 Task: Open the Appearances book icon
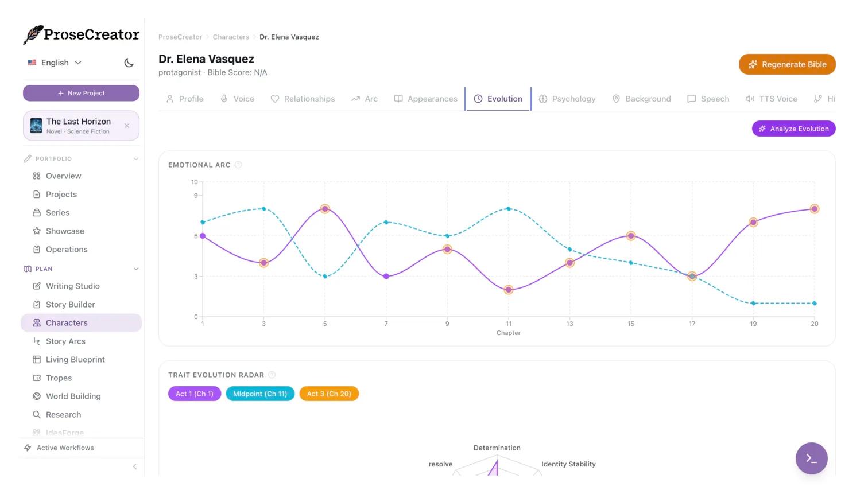click(398, 99)
